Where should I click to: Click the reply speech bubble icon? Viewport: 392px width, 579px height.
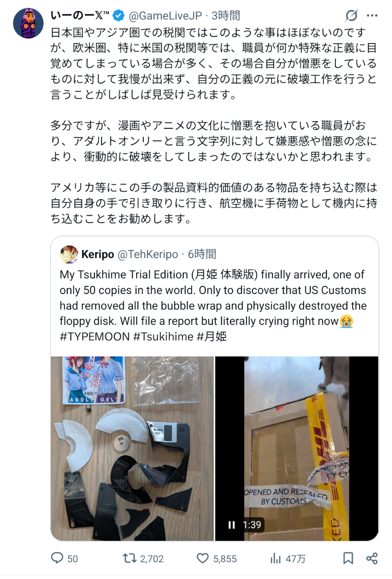pos(57,558)
